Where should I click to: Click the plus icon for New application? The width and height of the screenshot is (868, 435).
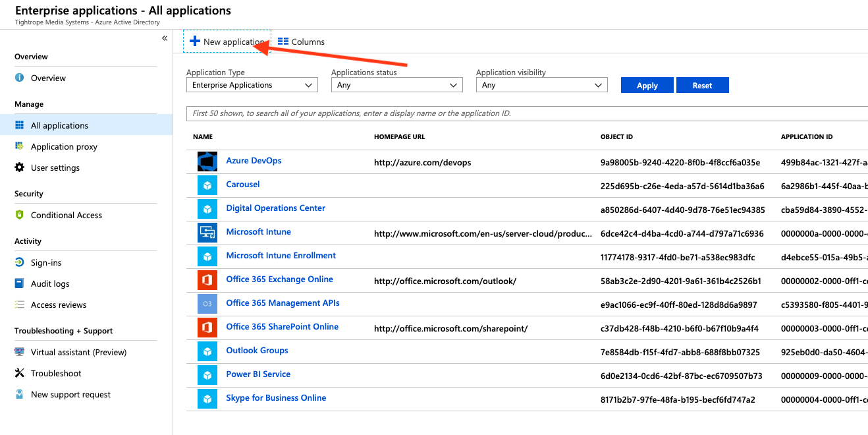[x=194, y=41]
